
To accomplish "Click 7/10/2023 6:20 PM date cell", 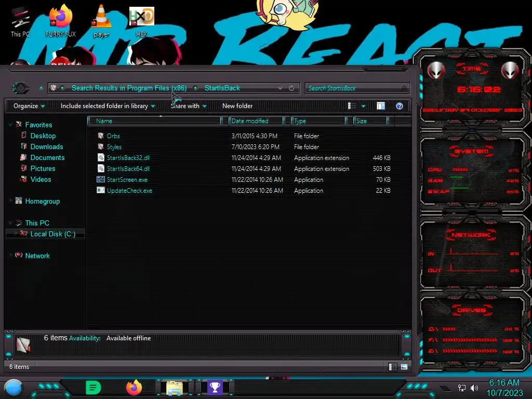I will point(256,147).
